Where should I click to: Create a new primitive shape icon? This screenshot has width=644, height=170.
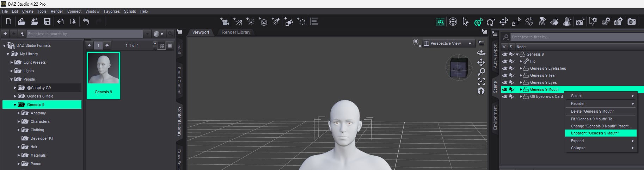[x=289, y=22]
